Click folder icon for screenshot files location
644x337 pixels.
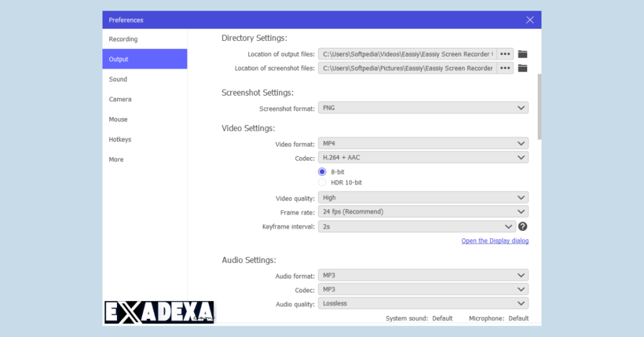point(522,68)
